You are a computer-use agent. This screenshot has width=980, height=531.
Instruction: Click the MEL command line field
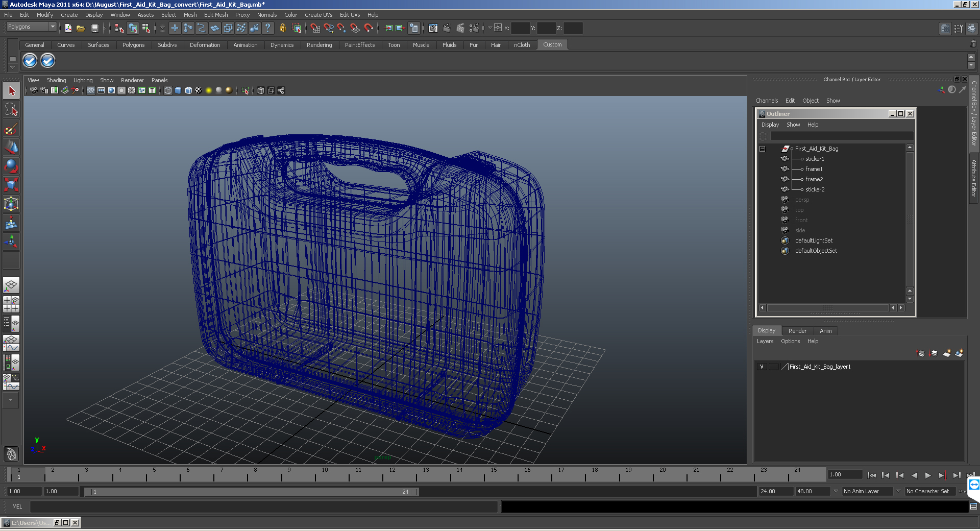click(264, 506)
